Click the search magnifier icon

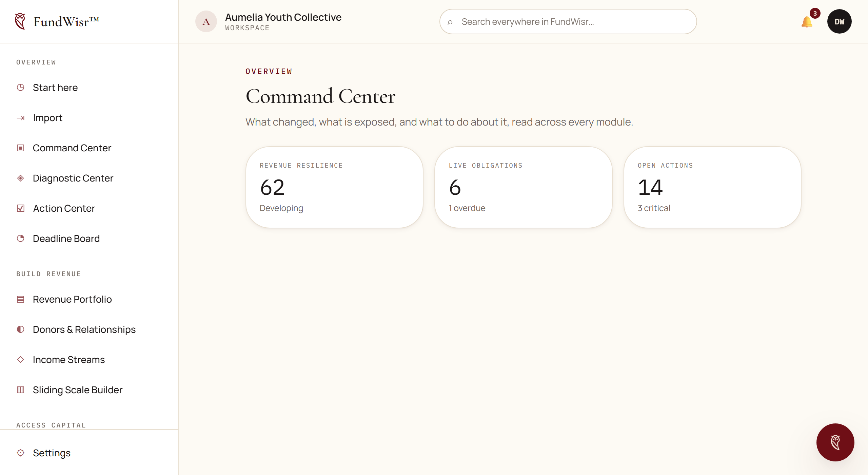[450, 22]
